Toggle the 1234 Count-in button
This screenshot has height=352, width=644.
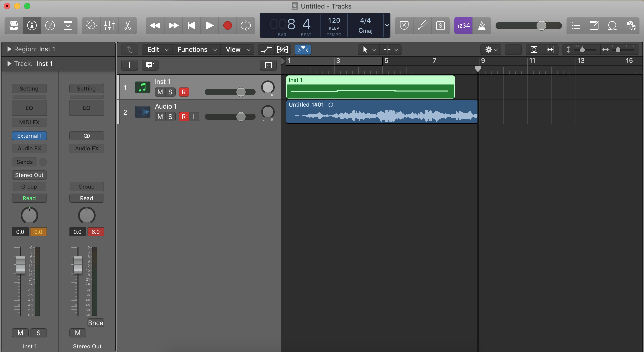(x=463, y=25)
